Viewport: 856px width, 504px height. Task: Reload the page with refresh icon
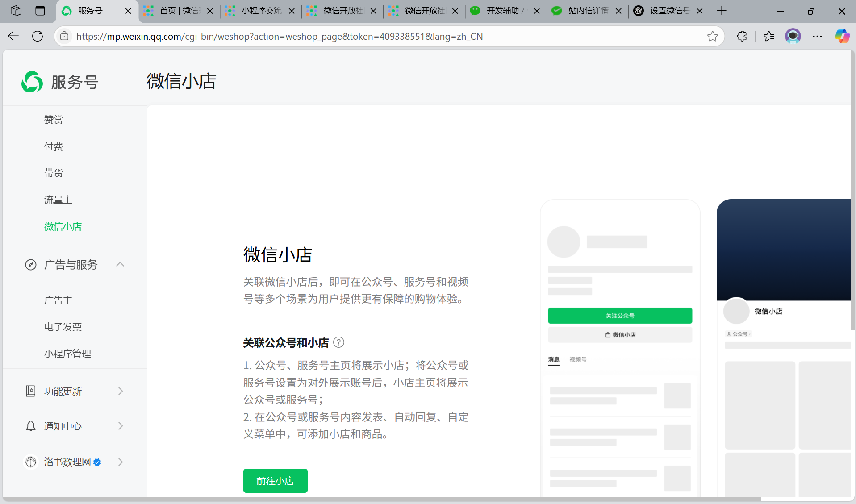pyautogui.click(x=38, y=36)
